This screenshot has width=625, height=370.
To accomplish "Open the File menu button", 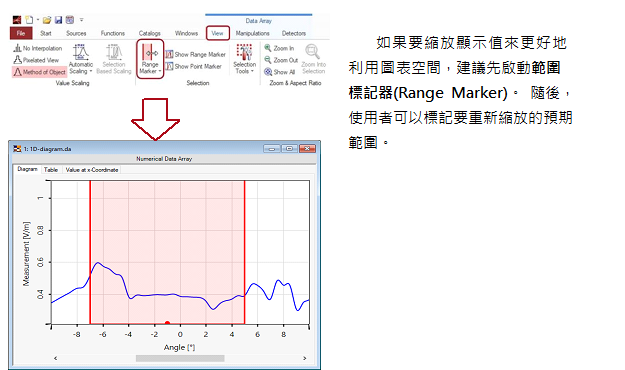I will coord(21,33).
